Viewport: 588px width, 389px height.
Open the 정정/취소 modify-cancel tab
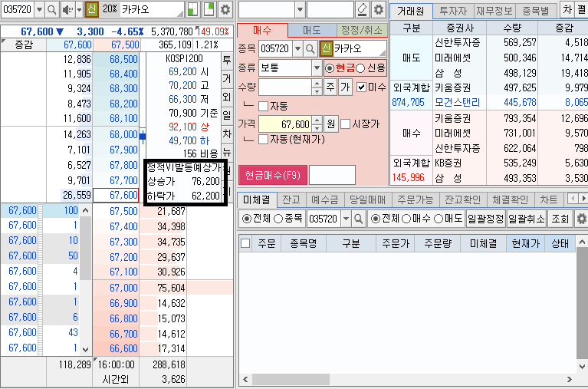tap(362, 30)
